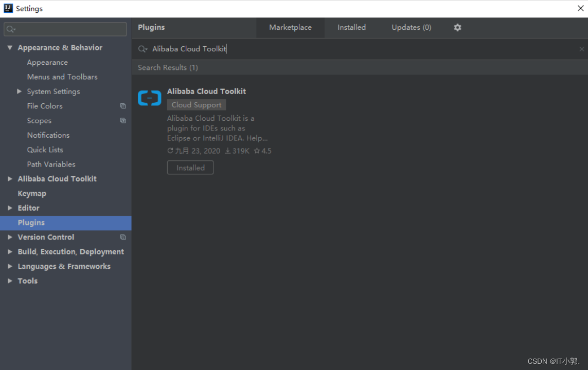The image size is (588, 370).
Task: Open Path Variables settings
Action: (51, 164)
